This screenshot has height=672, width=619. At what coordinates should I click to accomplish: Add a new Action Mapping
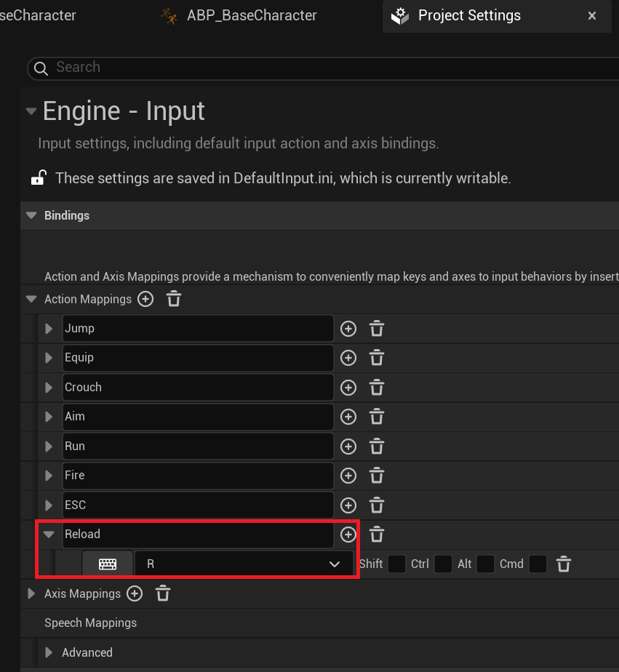pos(145,299)
